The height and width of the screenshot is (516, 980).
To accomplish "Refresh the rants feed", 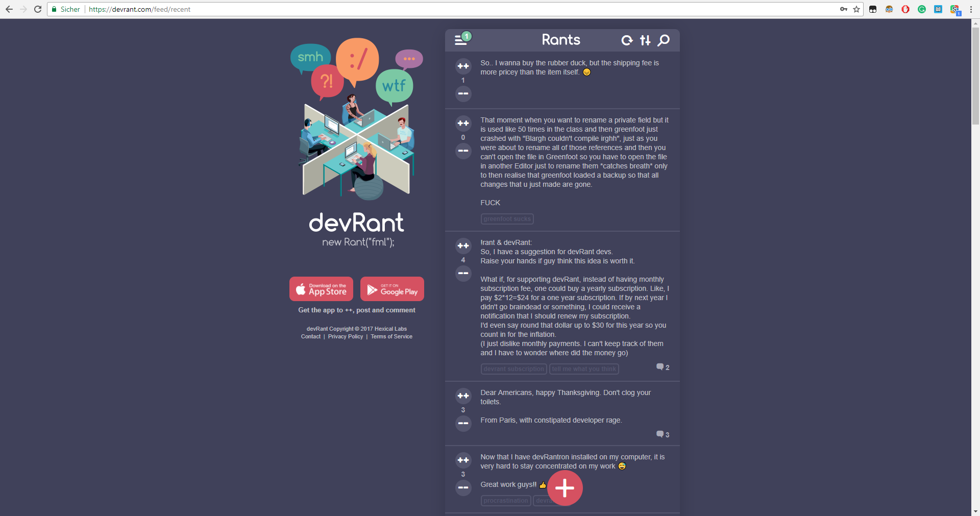I will pos(627,40).
